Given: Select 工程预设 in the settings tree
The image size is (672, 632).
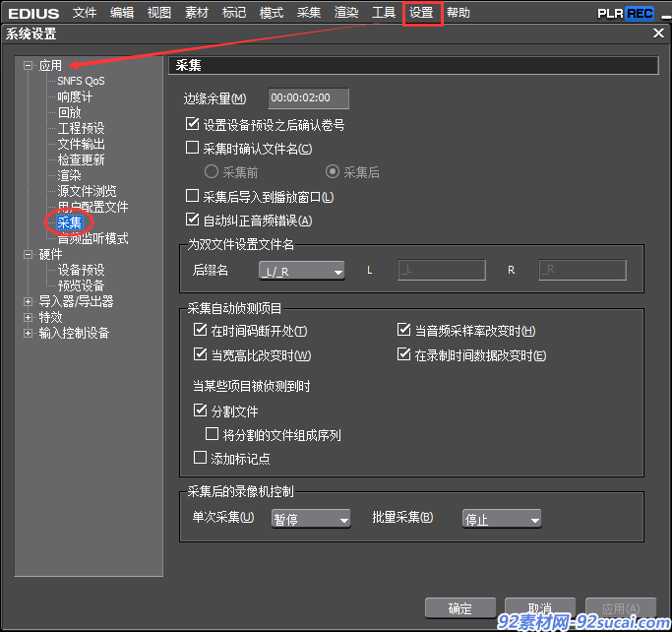Looking at the screenshot, I should click(81, 128).
